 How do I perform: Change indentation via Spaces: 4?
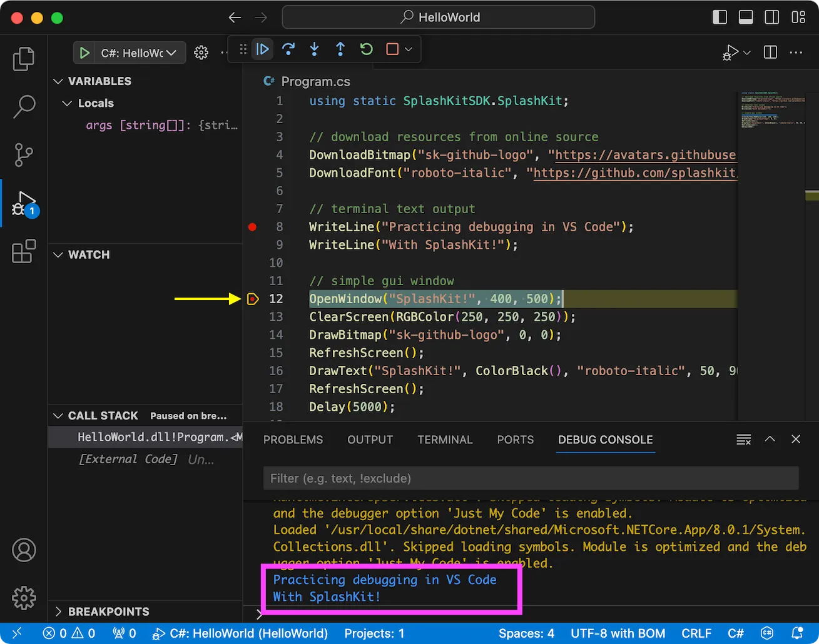[526, 633]
